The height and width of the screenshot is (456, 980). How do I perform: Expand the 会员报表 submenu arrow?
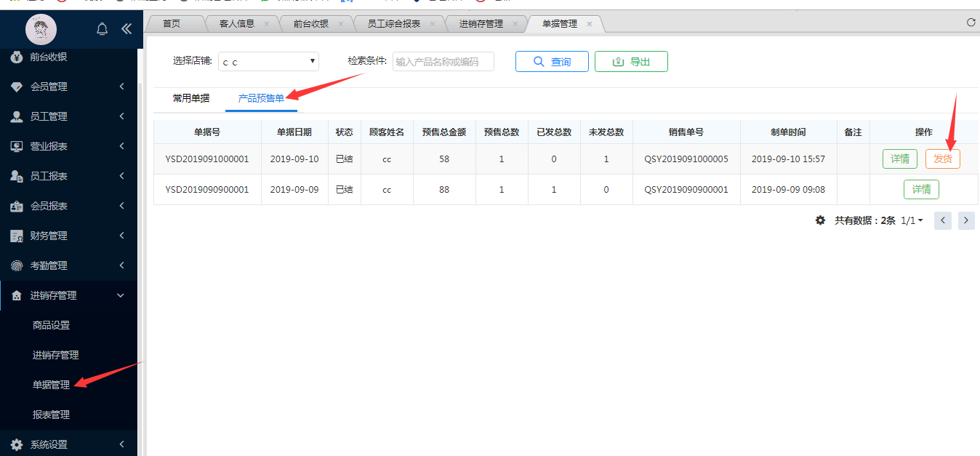(x=121, y=206)
